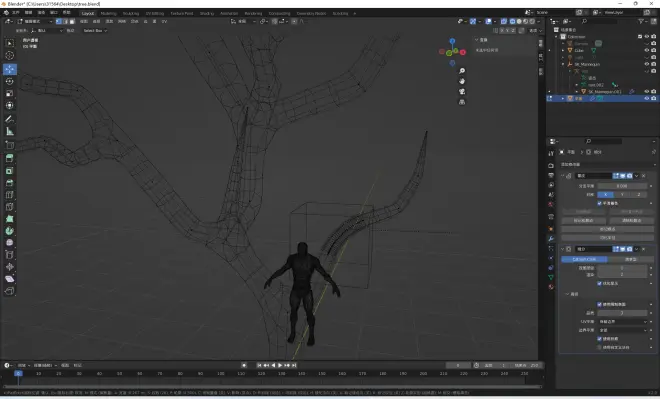
Task: Open boundary smooth dropdown
Action: pyautogui.click(x=623, y=330)
